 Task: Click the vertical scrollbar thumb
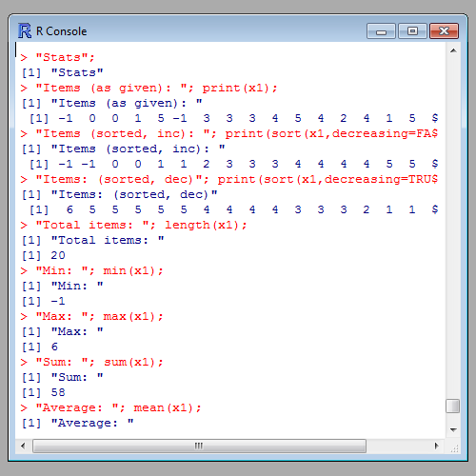point(453,406)
